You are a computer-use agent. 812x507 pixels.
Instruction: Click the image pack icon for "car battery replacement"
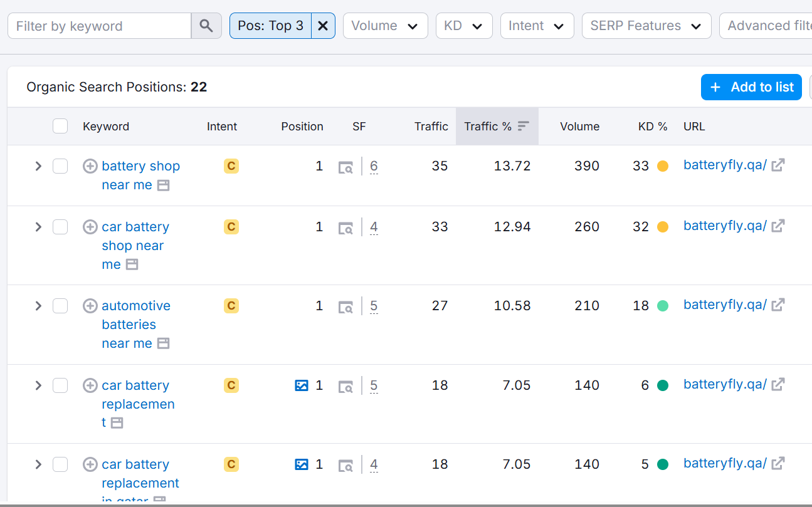302,385
